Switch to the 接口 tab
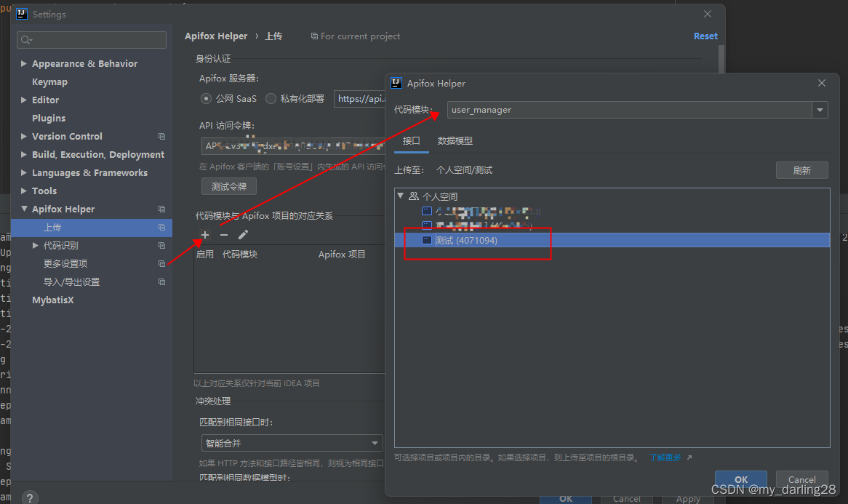848x504 pixels. (x=412, y=140)
